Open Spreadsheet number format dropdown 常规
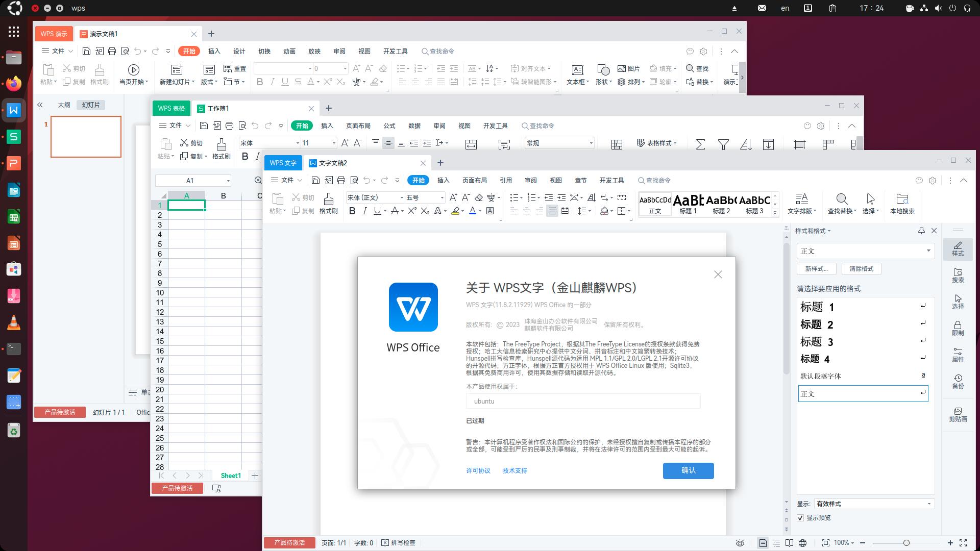Viewport: 980px width, 551px height. click(591, 143)
